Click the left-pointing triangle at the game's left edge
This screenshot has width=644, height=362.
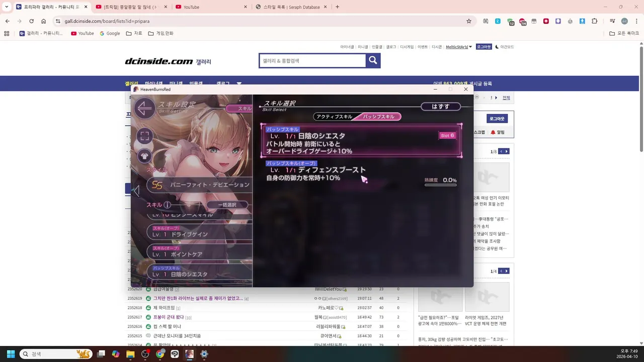pyautogui.click(x=136, y=191)
